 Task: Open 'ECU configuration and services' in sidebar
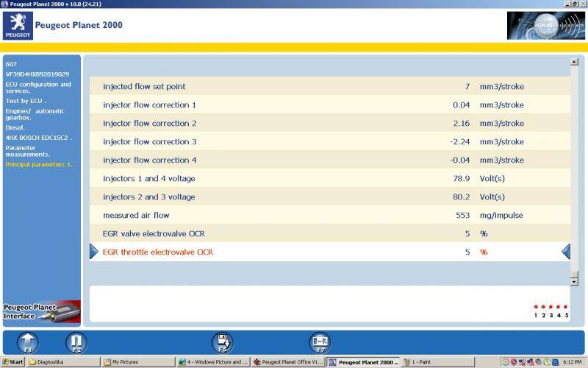(38, 88)
